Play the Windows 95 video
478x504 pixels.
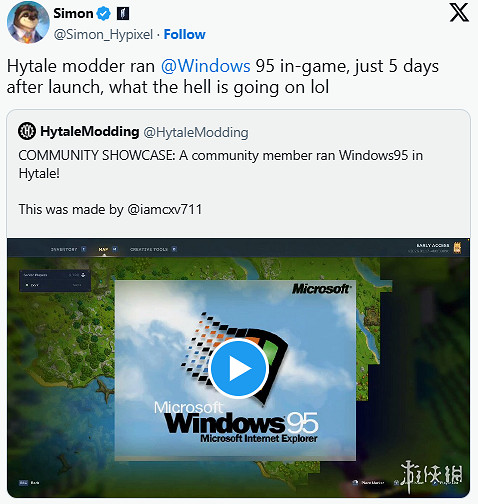coord(238,369)
